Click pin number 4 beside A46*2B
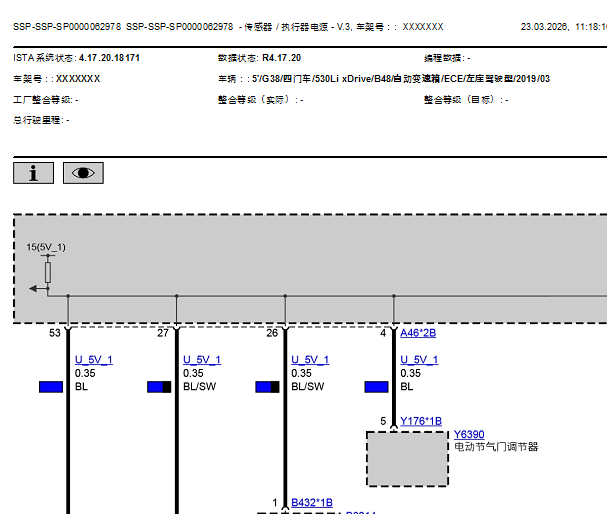The width and height of the screenshot is (607, 514). tap(383, 333)
